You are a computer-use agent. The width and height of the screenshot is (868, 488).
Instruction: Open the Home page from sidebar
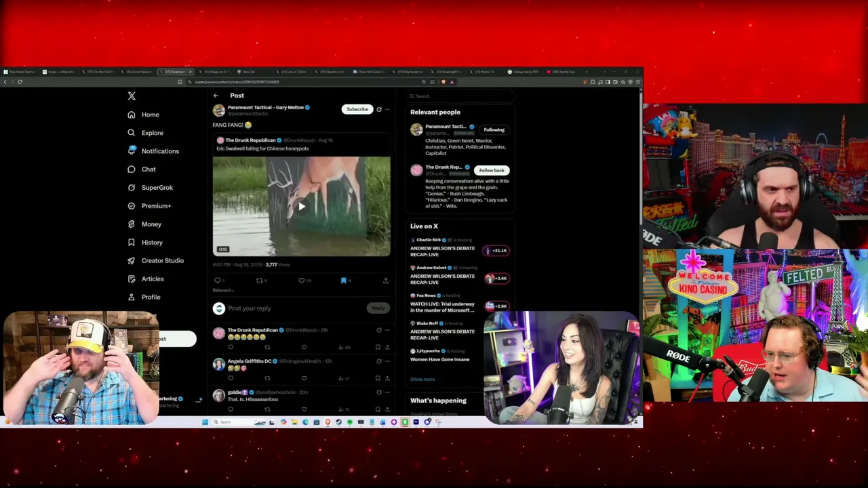pyautogui.click(x=144, y=115)
